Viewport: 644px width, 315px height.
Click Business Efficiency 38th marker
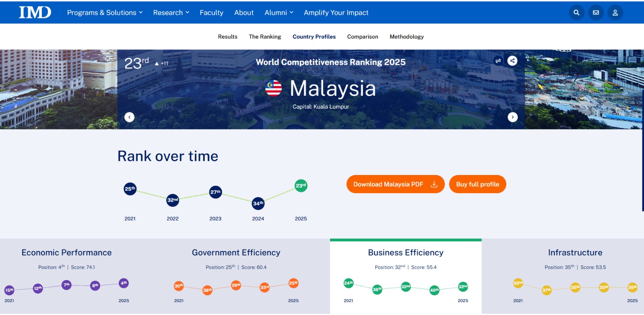point(377,289)
